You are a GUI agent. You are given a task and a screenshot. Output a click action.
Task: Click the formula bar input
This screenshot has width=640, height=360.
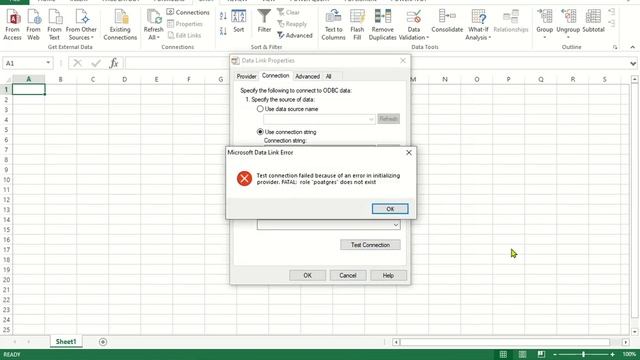coord(178,63)
